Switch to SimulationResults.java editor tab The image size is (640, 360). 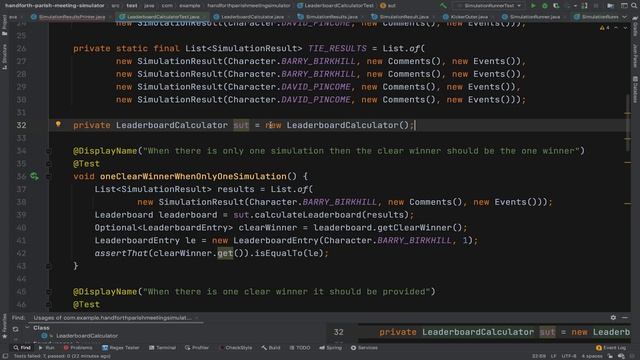(x=329, y=17)
